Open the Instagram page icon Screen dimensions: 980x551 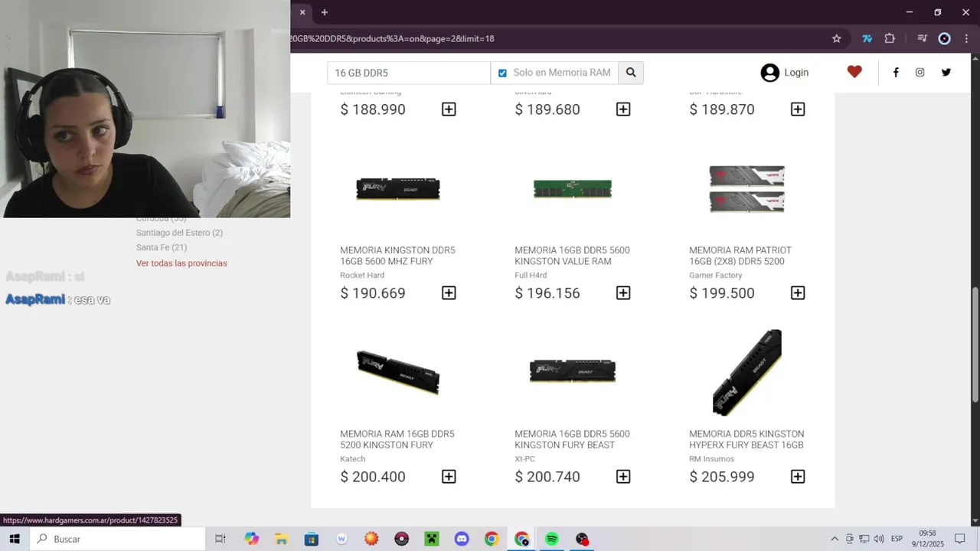[x=920, y=73]
